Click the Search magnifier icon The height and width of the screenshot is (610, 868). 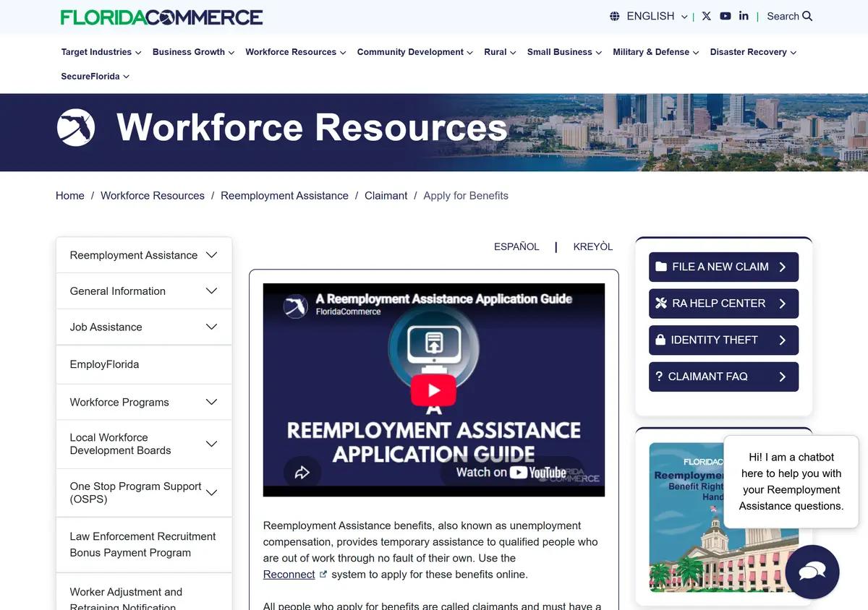(807, 16)
